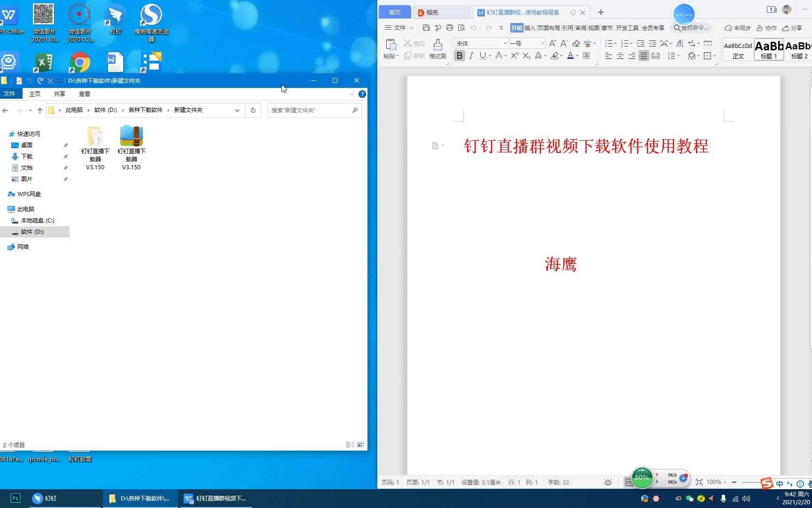The height and width of the screenshot is (508, 812).
Task: Click paragraph shading color icon
Action: pyautogui.click(x=692, y=56)
